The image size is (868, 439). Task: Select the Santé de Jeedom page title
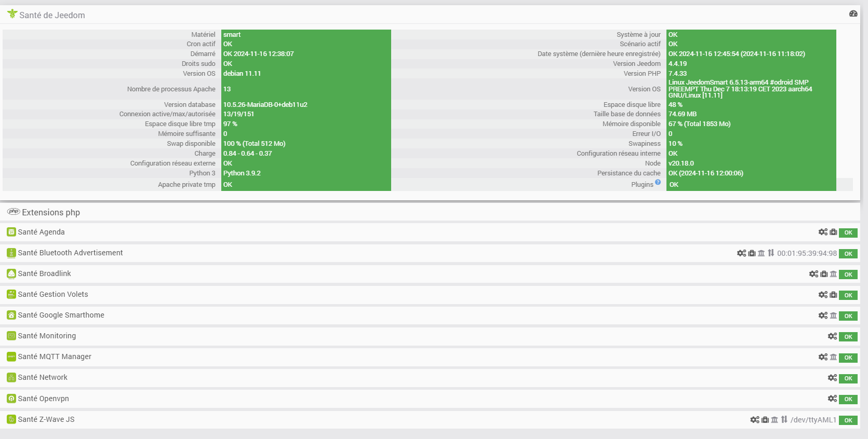click(x=52, y=15)
